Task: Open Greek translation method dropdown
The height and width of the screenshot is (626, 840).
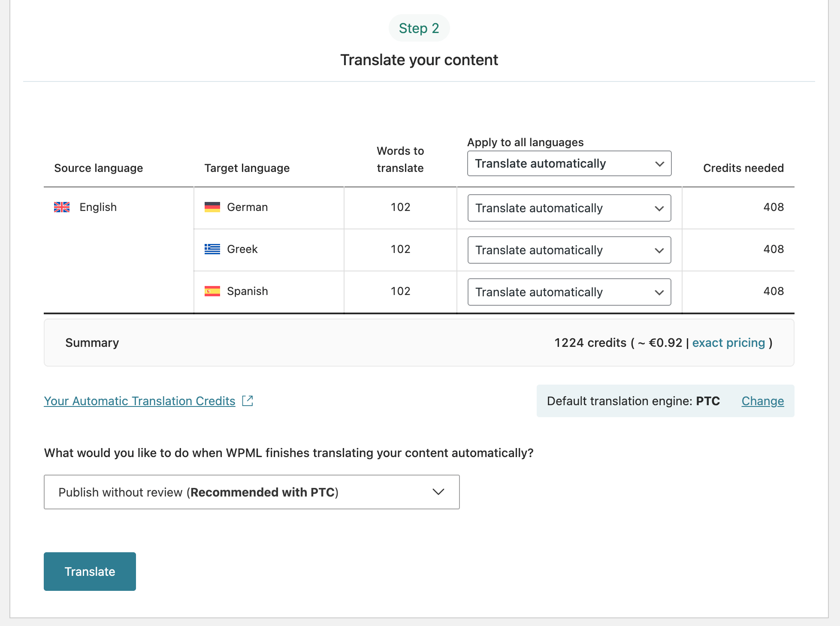Action: 569,250
